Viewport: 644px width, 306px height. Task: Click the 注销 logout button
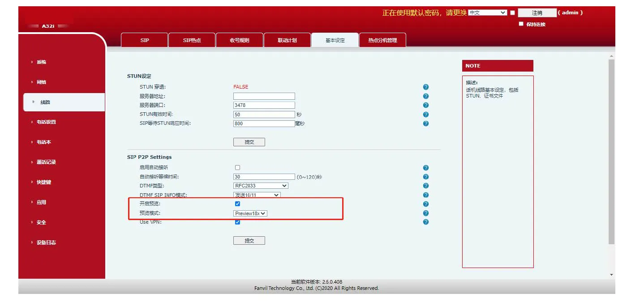click(x=537, y=12)
